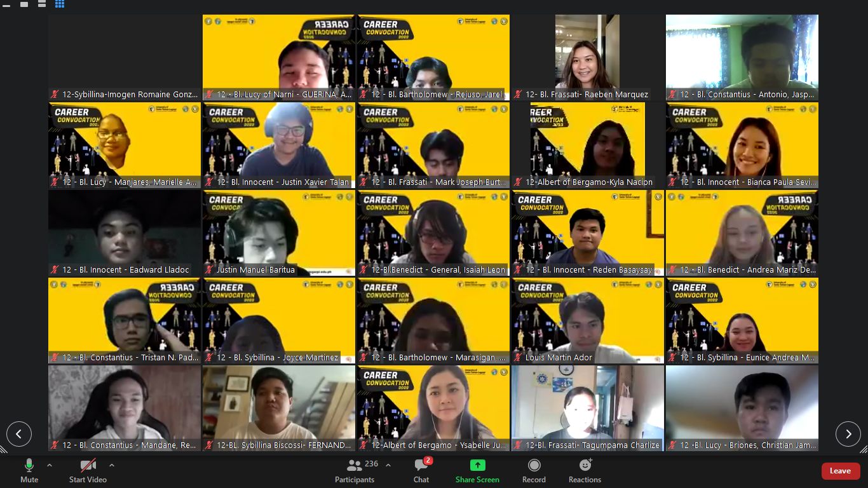Select the stacked two-row view icon

point(42,4)
